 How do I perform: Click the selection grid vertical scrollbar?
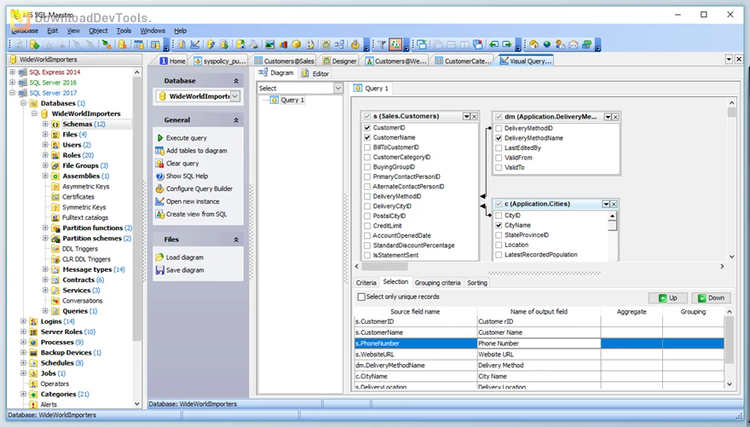point(729,339)
